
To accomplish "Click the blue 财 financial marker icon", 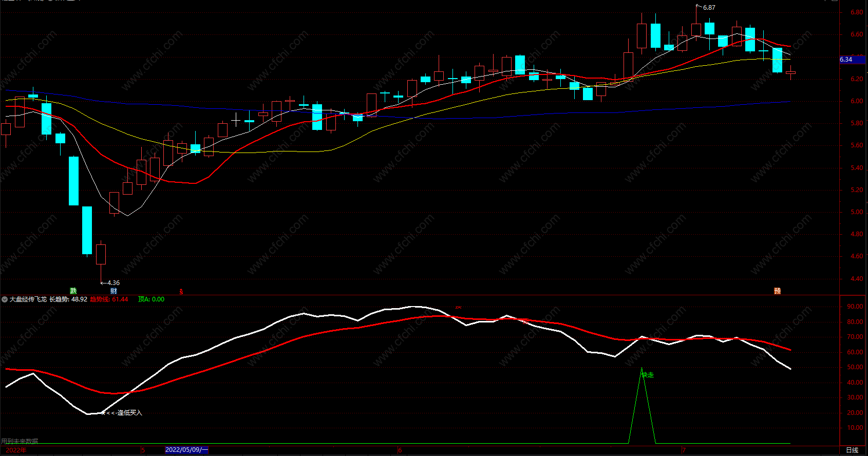I will coord(114,291).
